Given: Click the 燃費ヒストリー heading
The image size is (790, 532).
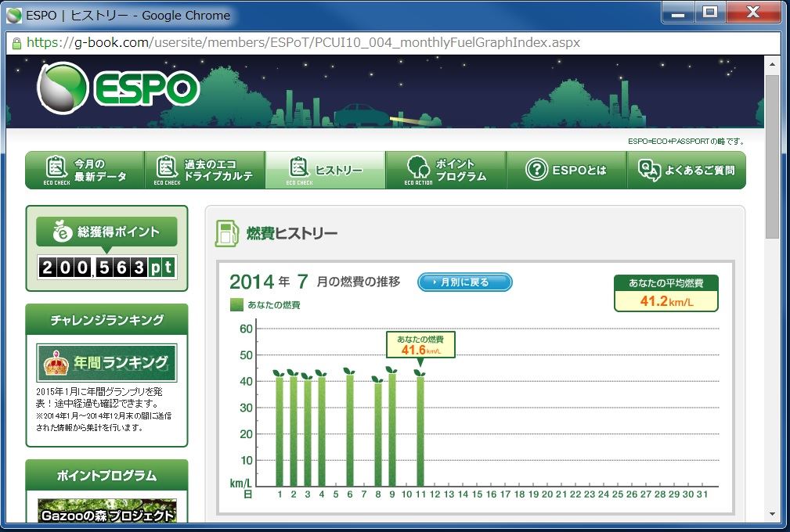Looking at the screenshot, I should coord(292,233).
